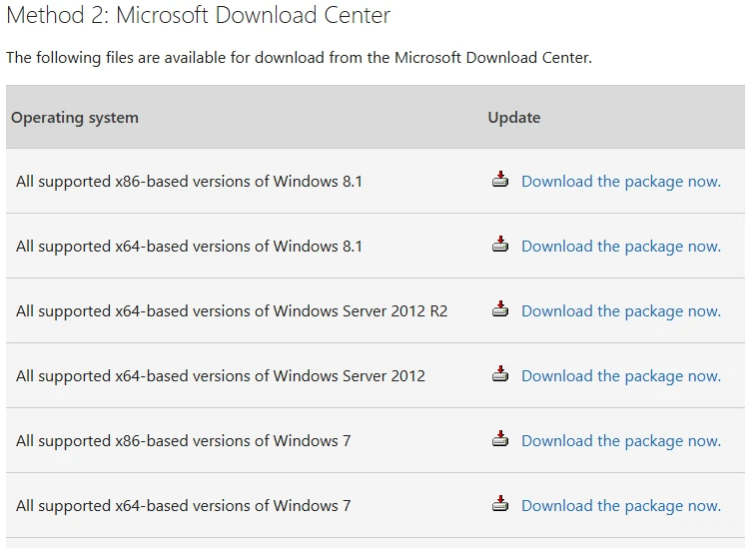Click the x64-based Windows 7 row text

pyautogui.click(x=183, y=506)
